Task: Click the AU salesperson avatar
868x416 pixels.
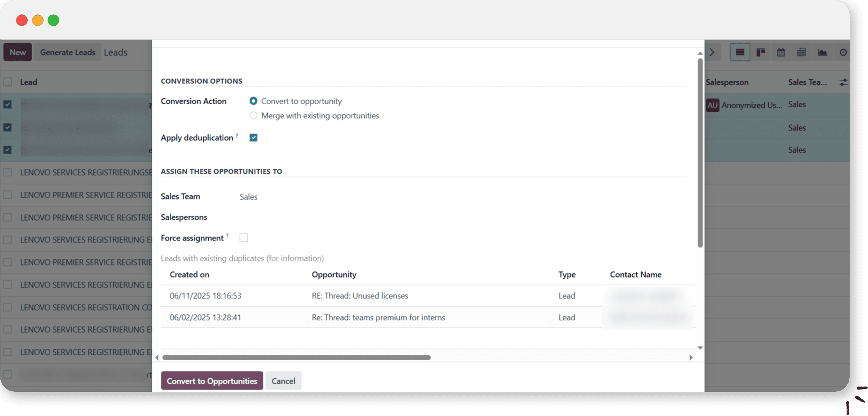Action: 712,105
